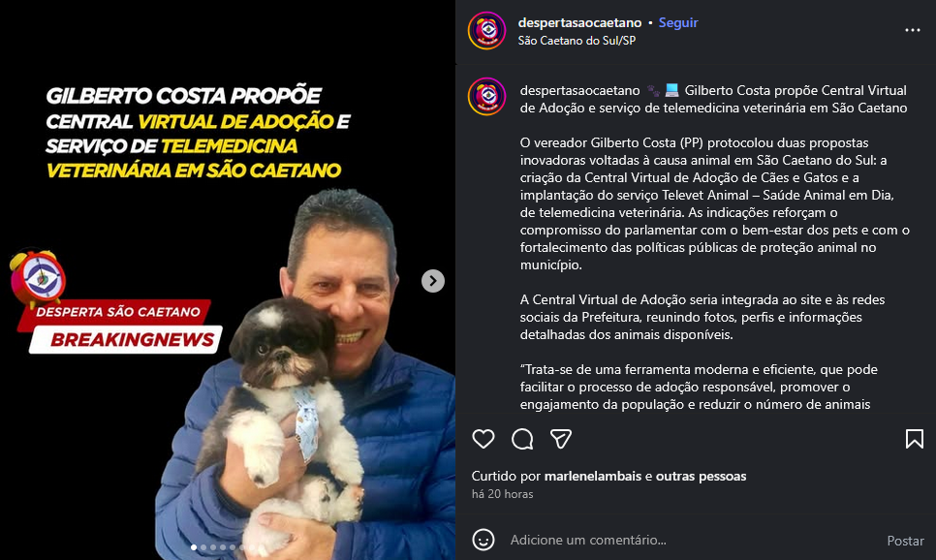Click the header profile avatar of despertasaocaetano
The image size is (936, 560).
[x=486, y=30]
